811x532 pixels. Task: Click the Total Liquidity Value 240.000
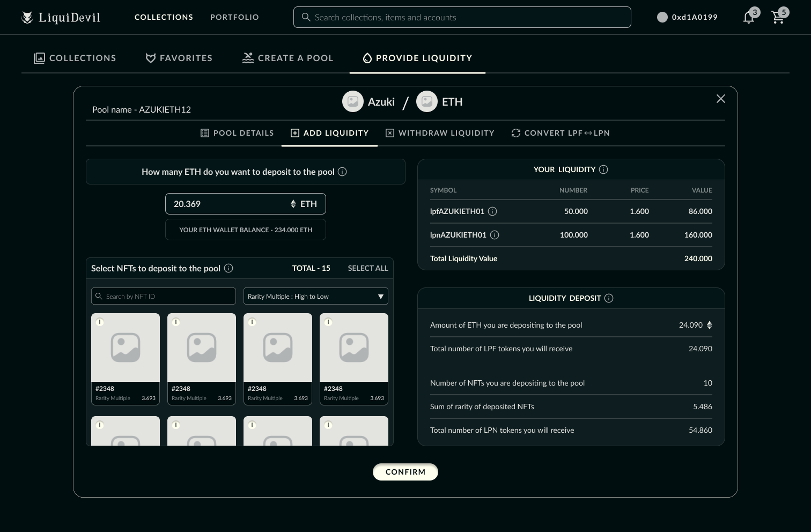[698, 258]
